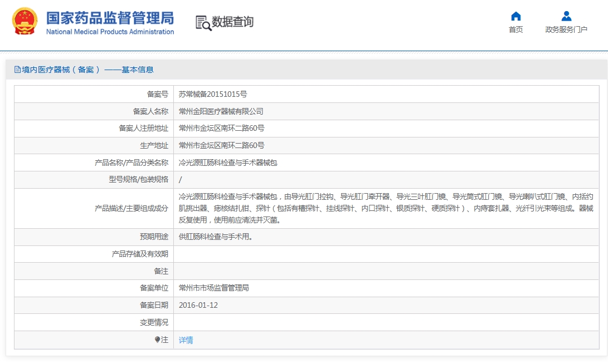
Task: Open the 政务服务门户 portal link
Action: pyautogui.click(x=566, y=29)
